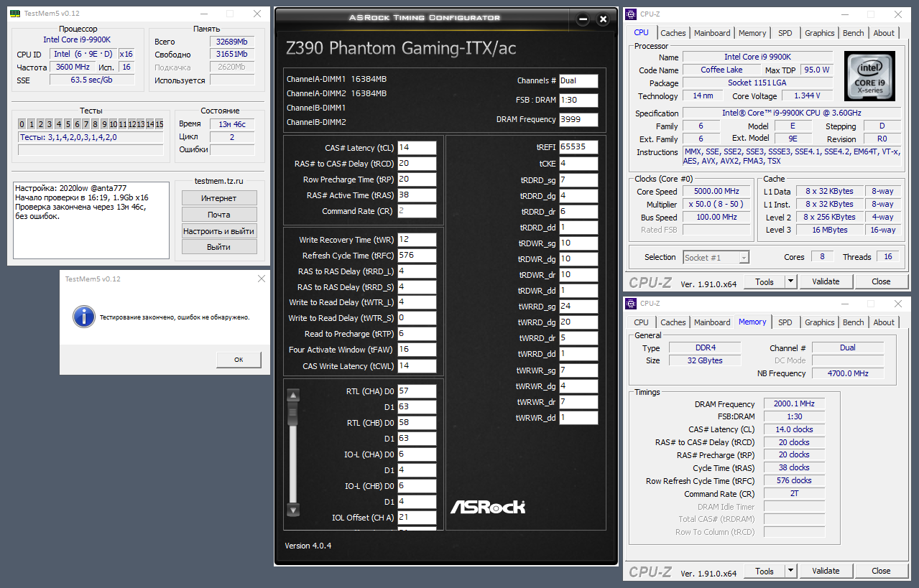Click the RTL list scroll-down arrow
Viewport: 919px width, 588px height.
pos(292,510)
